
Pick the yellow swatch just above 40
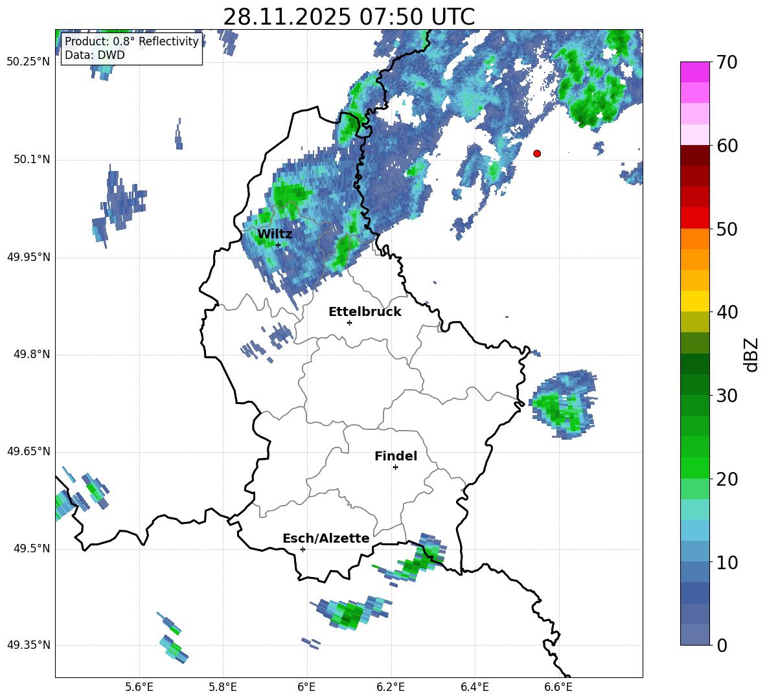point(694,301)
